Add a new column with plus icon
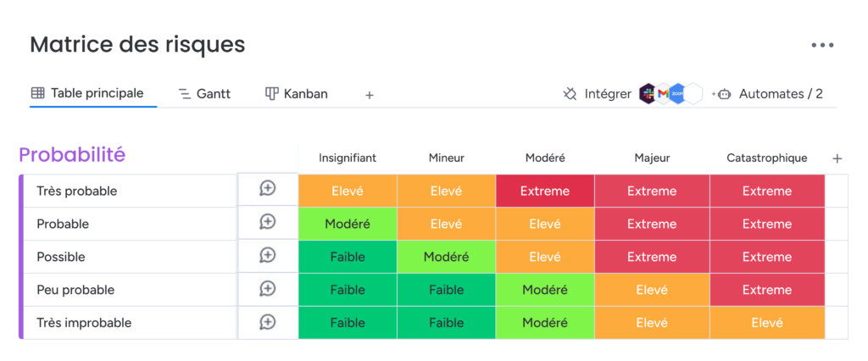868x361 pixels. [x=837, y=159]
